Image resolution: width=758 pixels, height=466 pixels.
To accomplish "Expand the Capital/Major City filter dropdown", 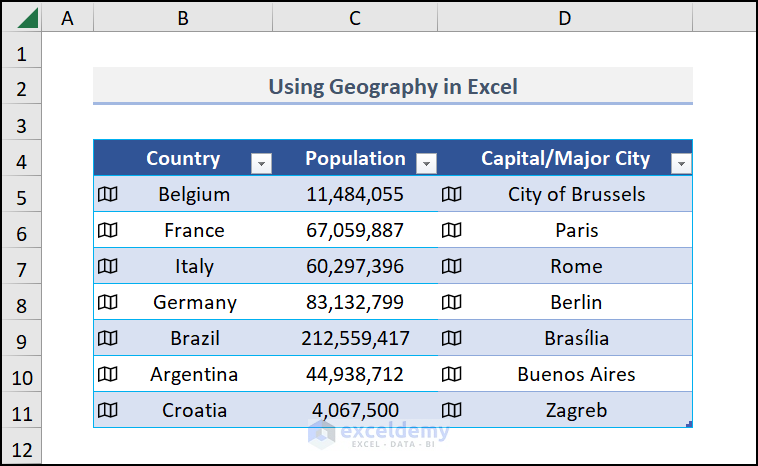I will (681, 163).
